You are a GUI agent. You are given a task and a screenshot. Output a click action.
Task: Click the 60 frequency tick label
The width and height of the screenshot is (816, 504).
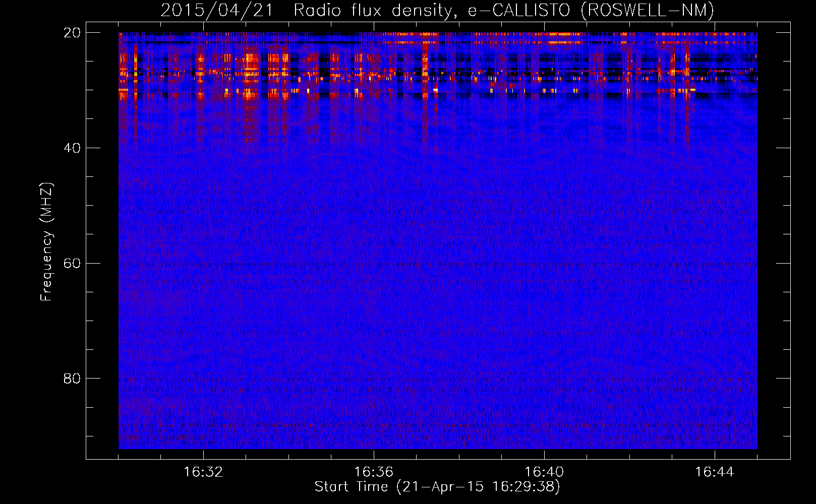[72, 263]
